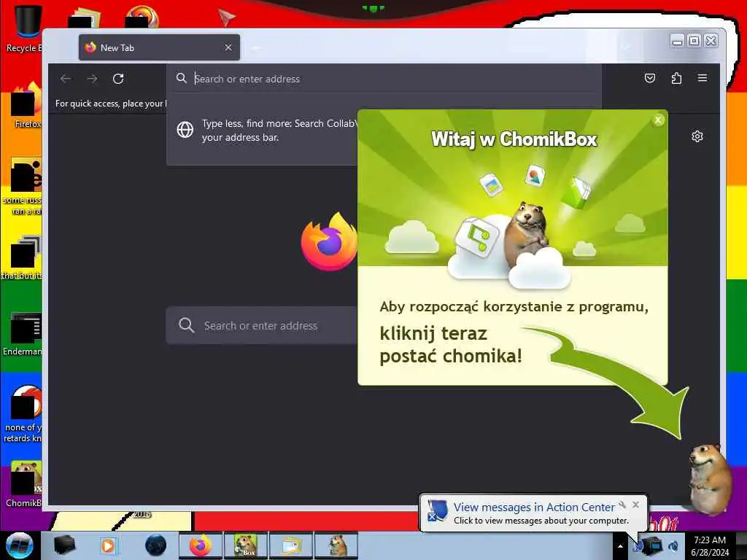Show hidden system tray icons
747x560 pixels.
(x=620, y=546)
